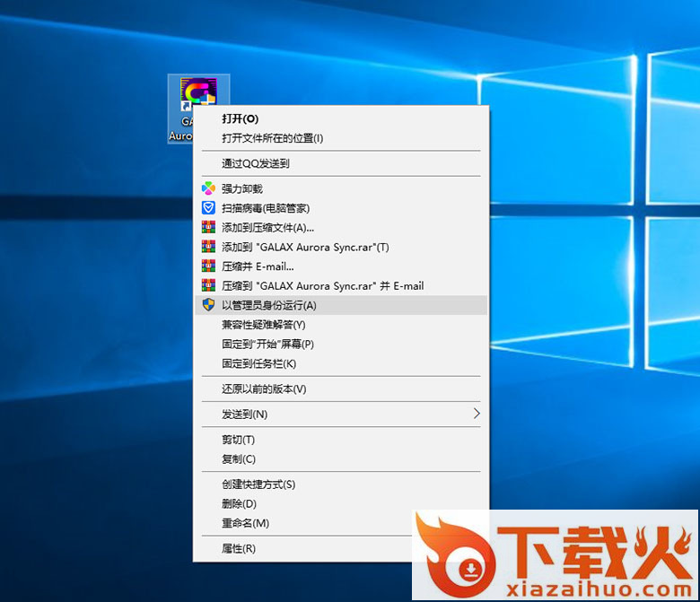Select 剪切(T) from the menu
700x602 pixels.
click(x=239, y=440)
